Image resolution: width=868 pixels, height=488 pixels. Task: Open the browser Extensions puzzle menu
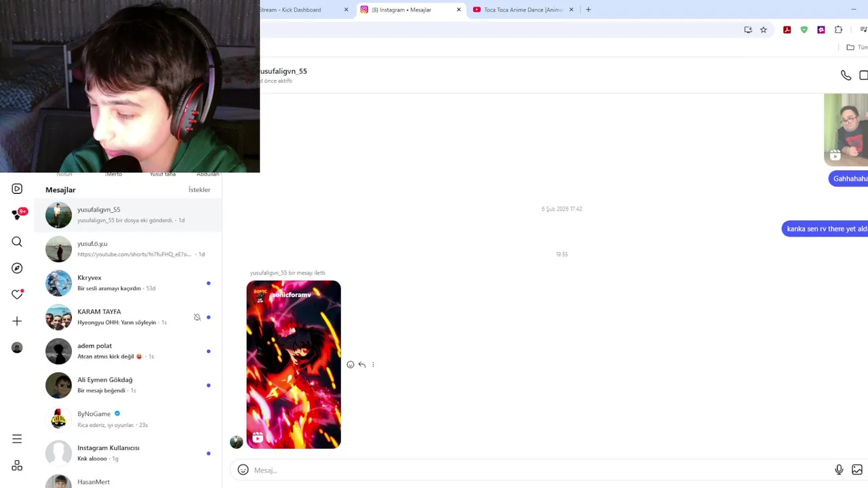coord(839,30)
